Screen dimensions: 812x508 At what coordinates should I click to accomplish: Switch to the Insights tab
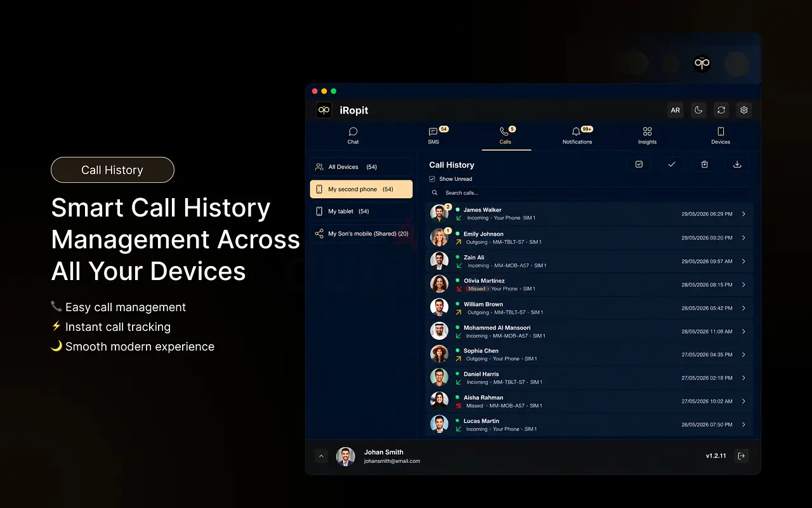point(647,136)
